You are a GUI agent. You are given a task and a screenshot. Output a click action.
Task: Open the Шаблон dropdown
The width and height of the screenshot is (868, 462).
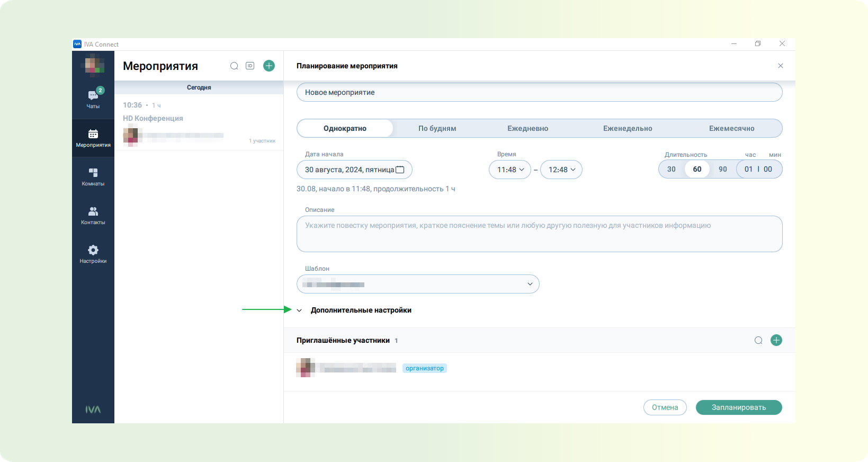pyautogui.click(x=418, y=284)
